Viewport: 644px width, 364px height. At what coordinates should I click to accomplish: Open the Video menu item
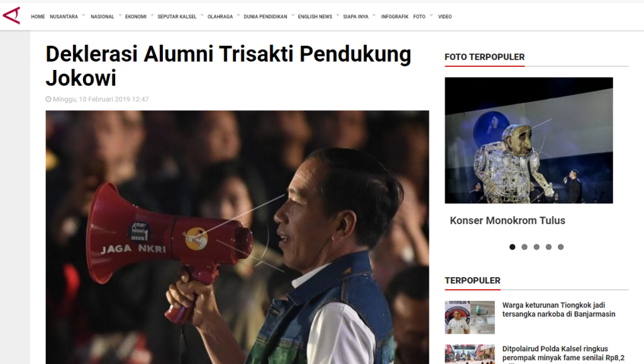[x=445, y=17]
